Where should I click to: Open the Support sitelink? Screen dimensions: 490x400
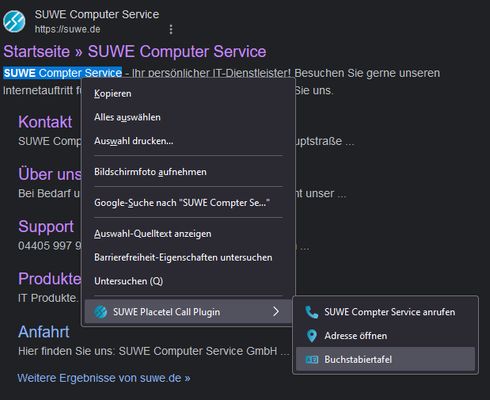pyautogui.click(x=46, y=227)
